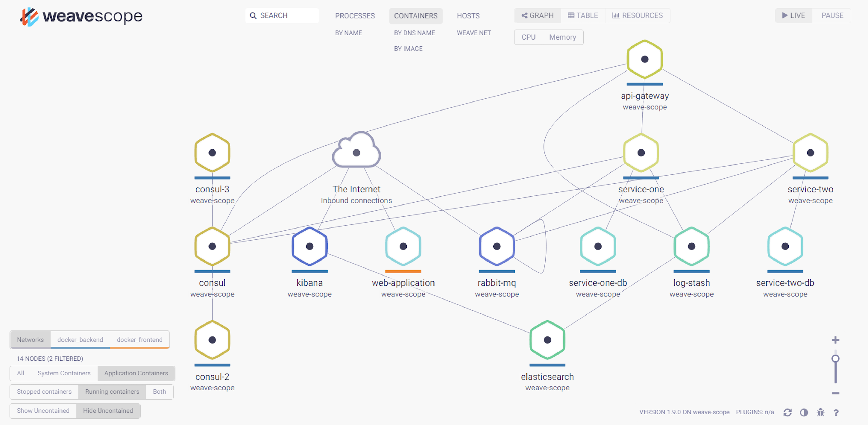Toggle the contrast mode icon

point(804,412)
